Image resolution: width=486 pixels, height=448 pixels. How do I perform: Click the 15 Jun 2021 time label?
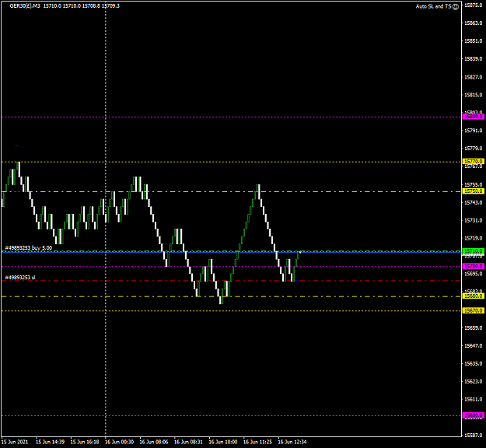[15, 442]
